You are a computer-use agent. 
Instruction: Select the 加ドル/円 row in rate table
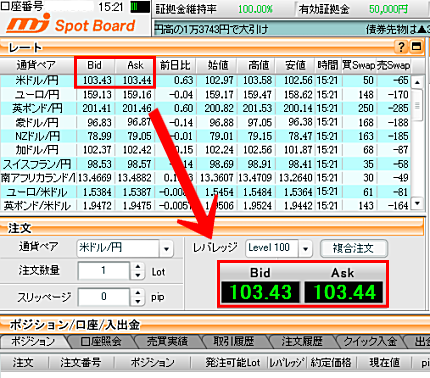coord(206,150)
